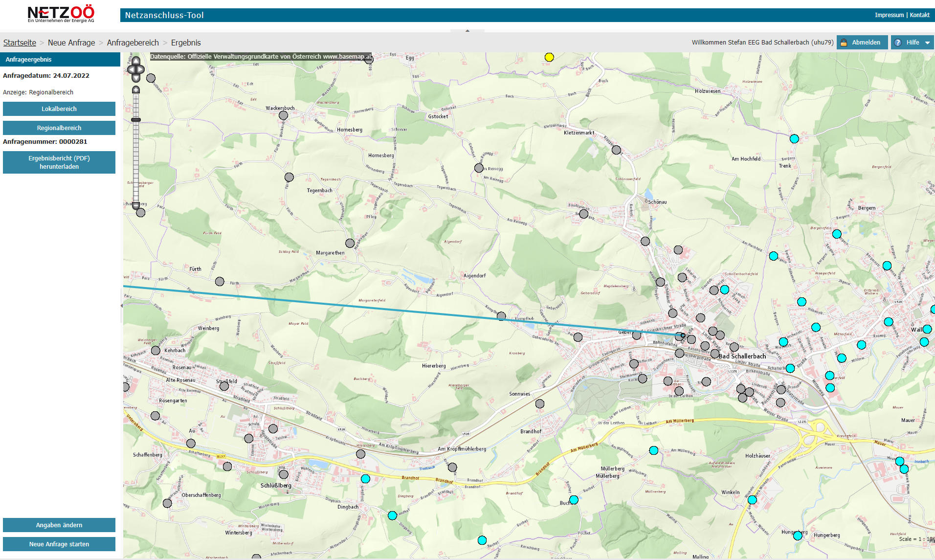The height and width of the screenshot is (560, 935).
Task: Click the NETZ OÖ logo
Action: tap(61, 14)
